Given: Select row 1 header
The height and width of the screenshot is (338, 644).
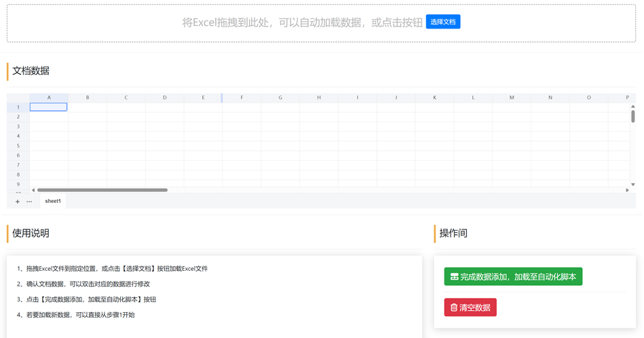Looking at the screenshot, I should pos(18,107).
